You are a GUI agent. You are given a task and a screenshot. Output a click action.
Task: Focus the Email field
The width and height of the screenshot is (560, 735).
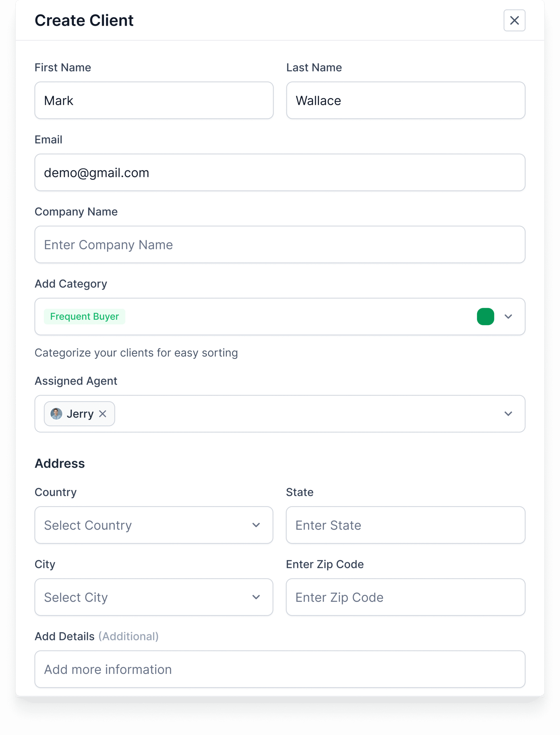pyautogui.click(x=280, y=172)
